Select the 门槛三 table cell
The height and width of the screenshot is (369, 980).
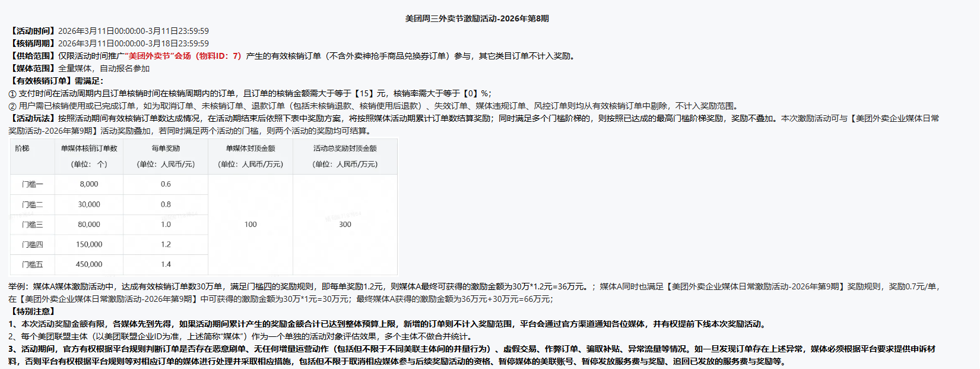click(33, 225)
